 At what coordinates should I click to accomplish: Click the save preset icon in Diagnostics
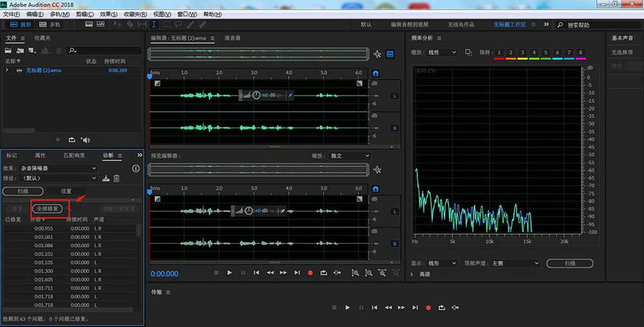pos(106,178)
